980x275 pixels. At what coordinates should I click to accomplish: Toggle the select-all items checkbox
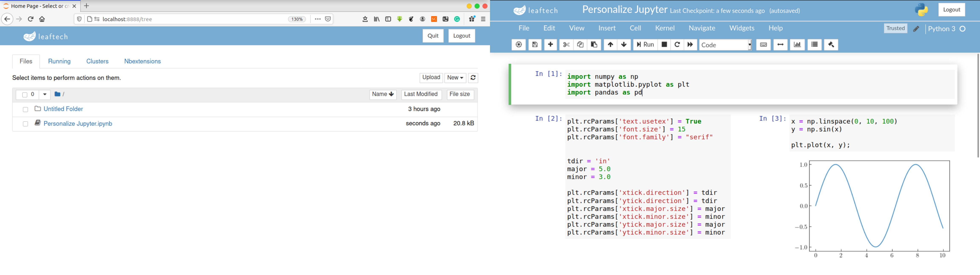coord(25,95)
